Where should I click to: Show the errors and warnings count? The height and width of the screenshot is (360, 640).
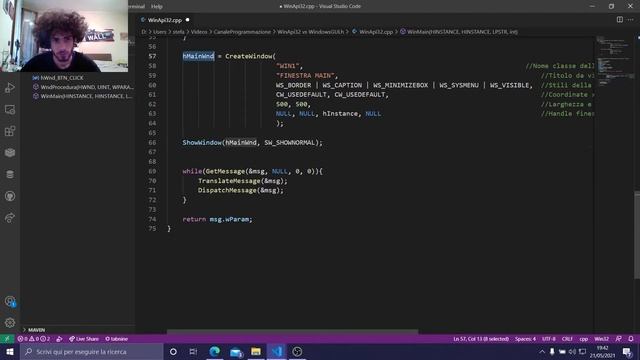pos(33,339)
